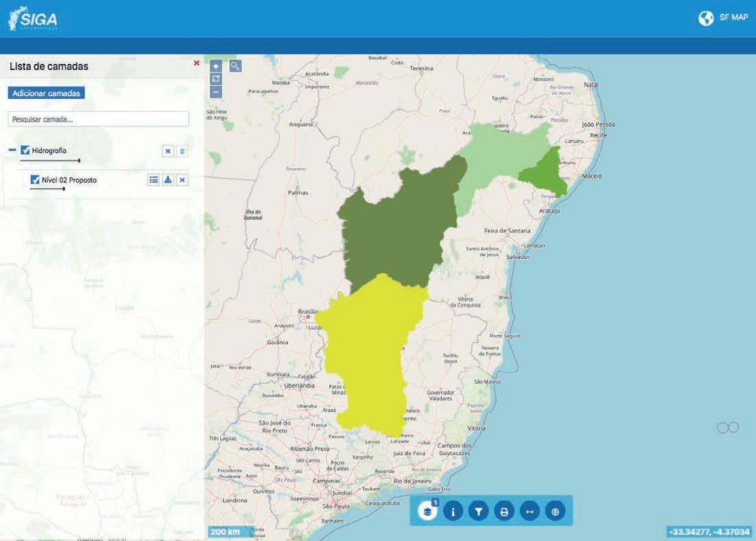Click the Lista de camadas title
756x541 pixels.
[49, 67]
